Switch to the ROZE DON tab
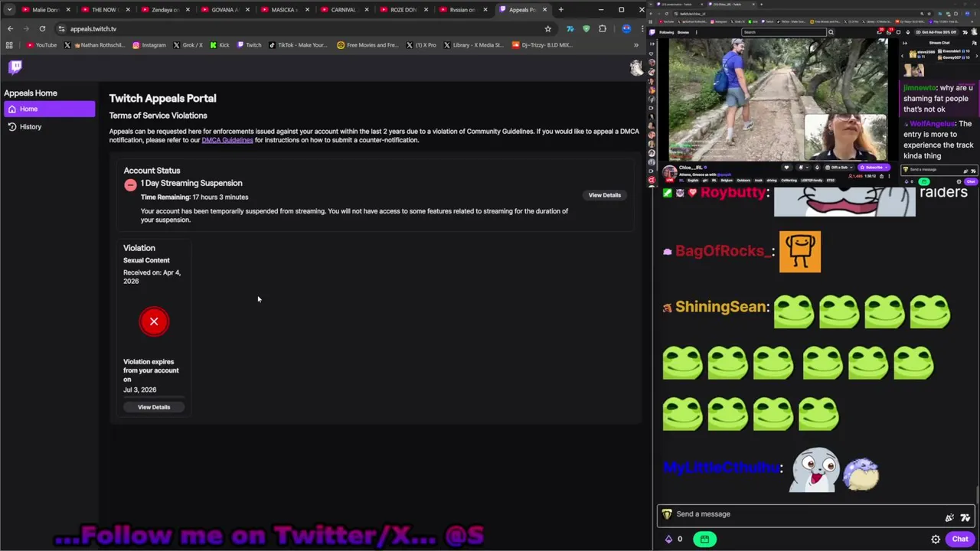 [403, 10]
